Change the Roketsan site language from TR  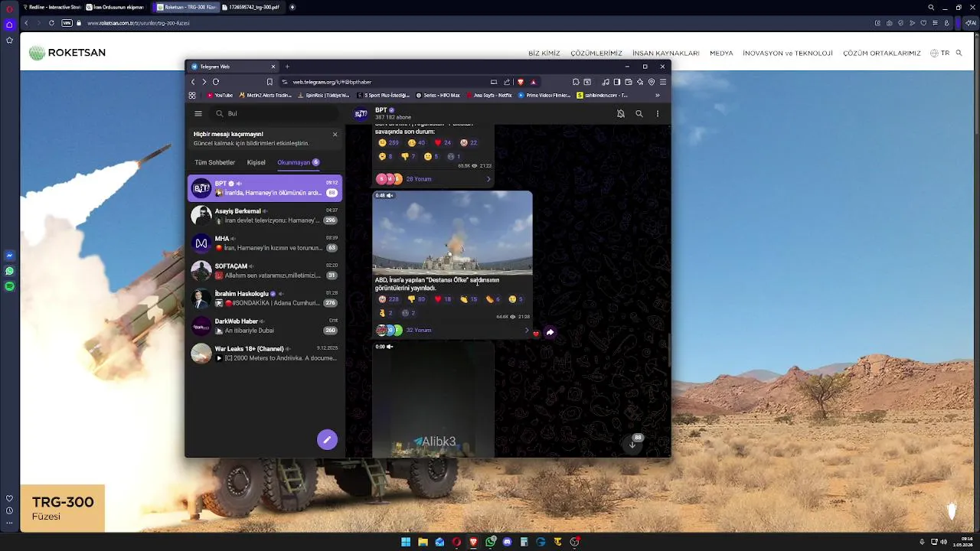click(940, 54)
